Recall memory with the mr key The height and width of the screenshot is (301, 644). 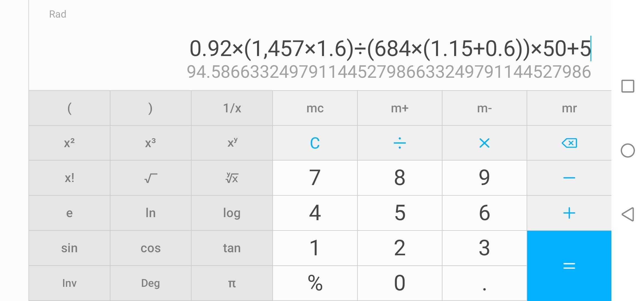click(x=569, y=108)
